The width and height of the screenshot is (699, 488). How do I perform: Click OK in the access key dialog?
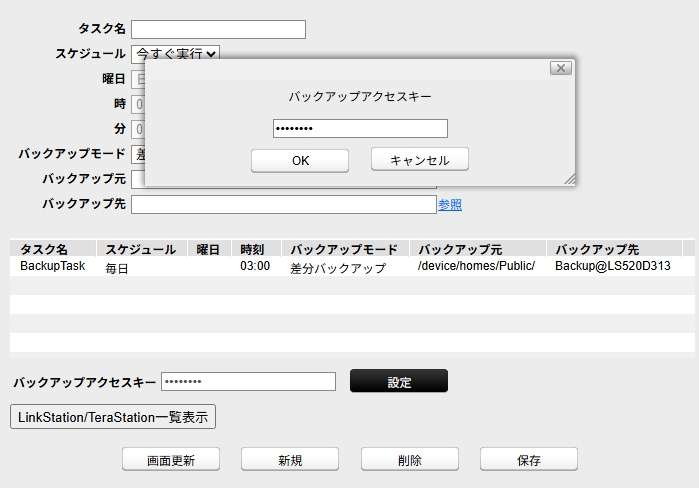point(299,160)
